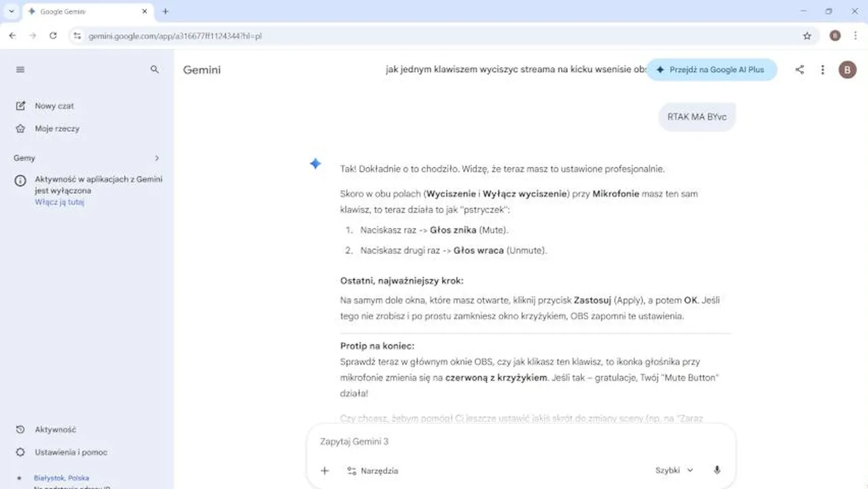Activate the microphone voice input
The width and height of the screenshot is (868, 489).
(x=717, y=470)
